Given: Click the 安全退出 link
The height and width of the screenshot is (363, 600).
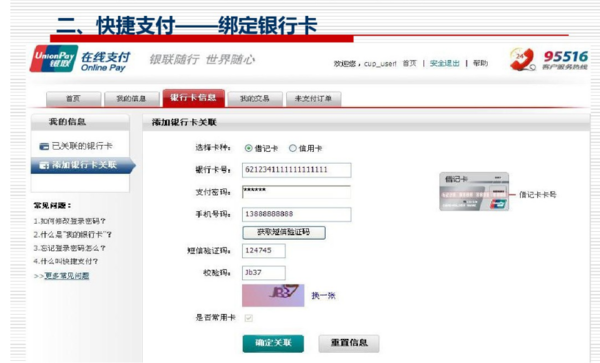Looking at the screenshot, I should (x=445, y=63).
